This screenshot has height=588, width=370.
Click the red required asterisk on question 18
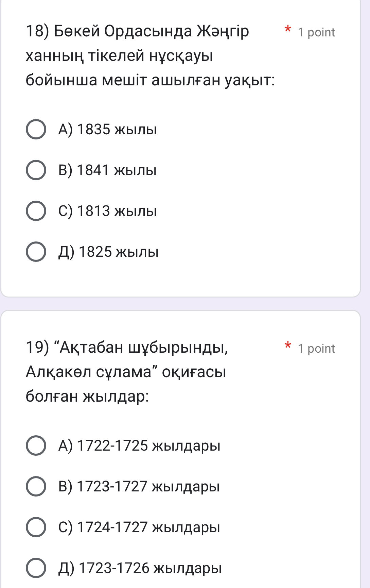point(288,29)
